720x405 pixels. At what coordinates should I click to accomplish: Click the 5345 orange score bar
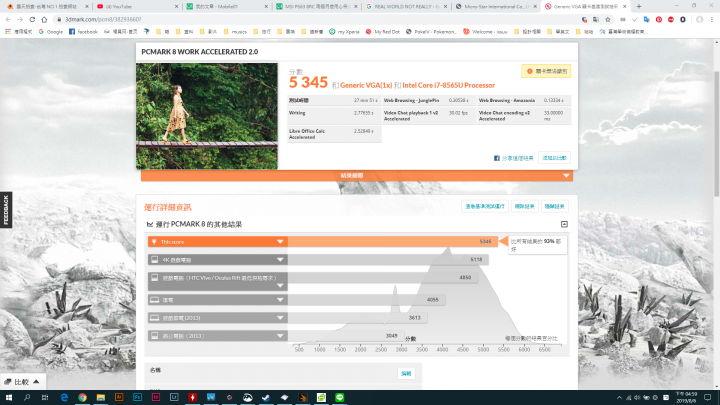(393, 242)
